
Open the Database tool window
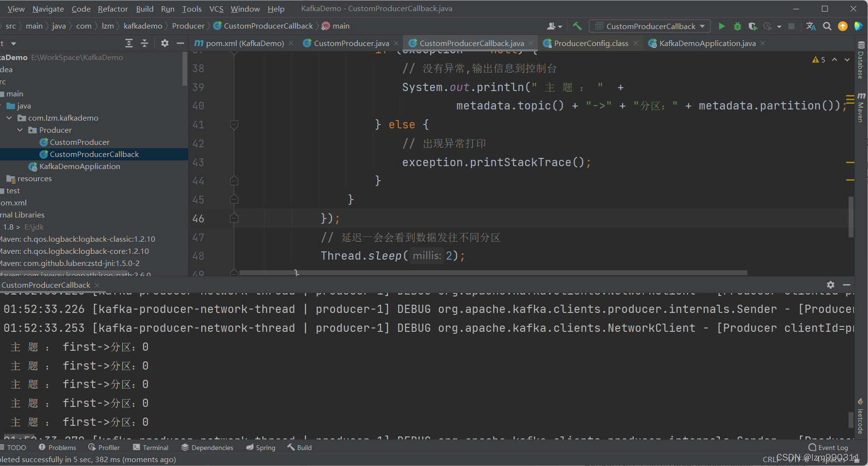coord(861,61)
